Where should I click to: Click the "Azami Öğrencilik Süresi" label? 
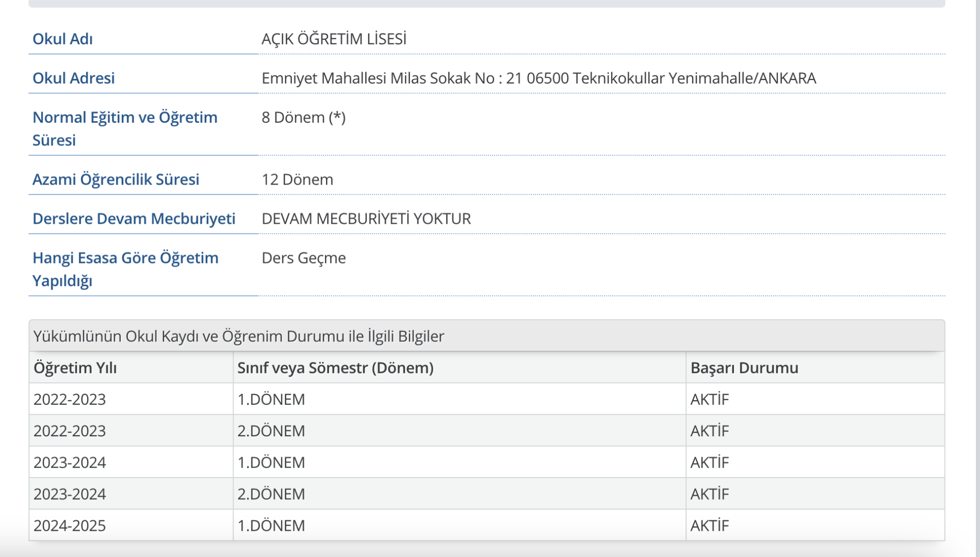tap(116, 179)
